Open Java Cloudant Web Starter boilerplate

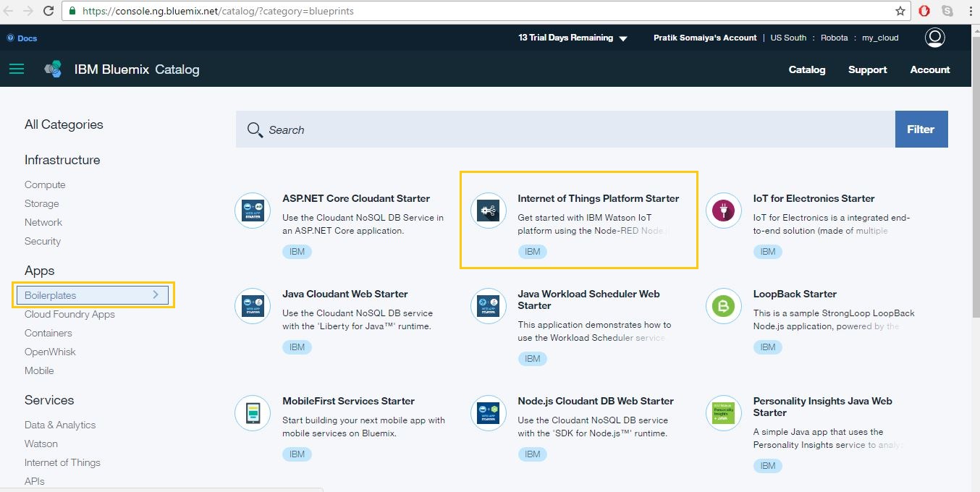345,294
